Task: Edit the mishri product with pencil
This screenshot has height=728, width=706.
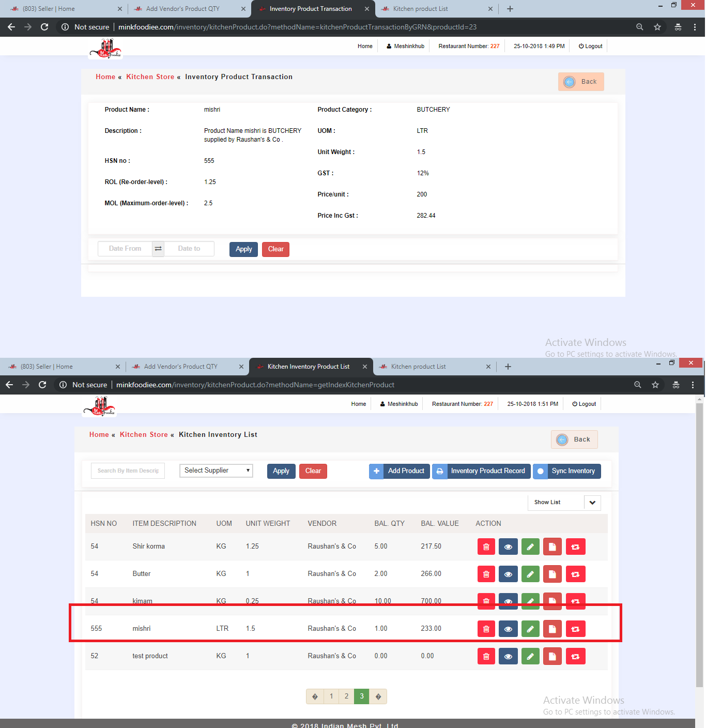Action: click(530, 629)
